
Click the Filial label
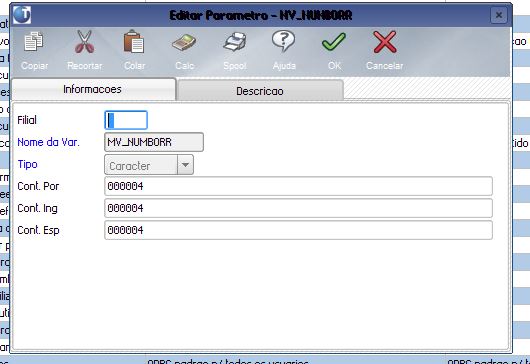(27, 120)
